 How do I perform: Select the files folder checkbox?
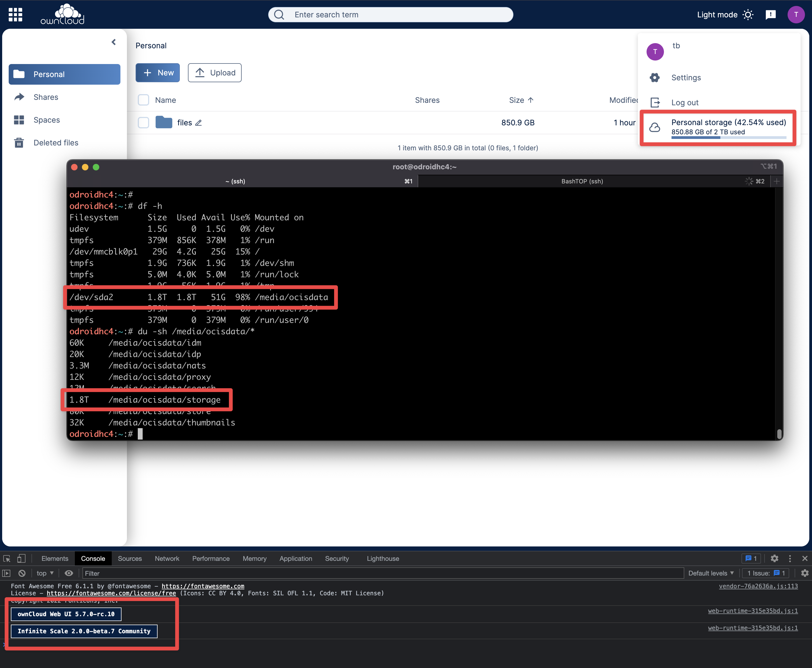click(x=143, y=123)
